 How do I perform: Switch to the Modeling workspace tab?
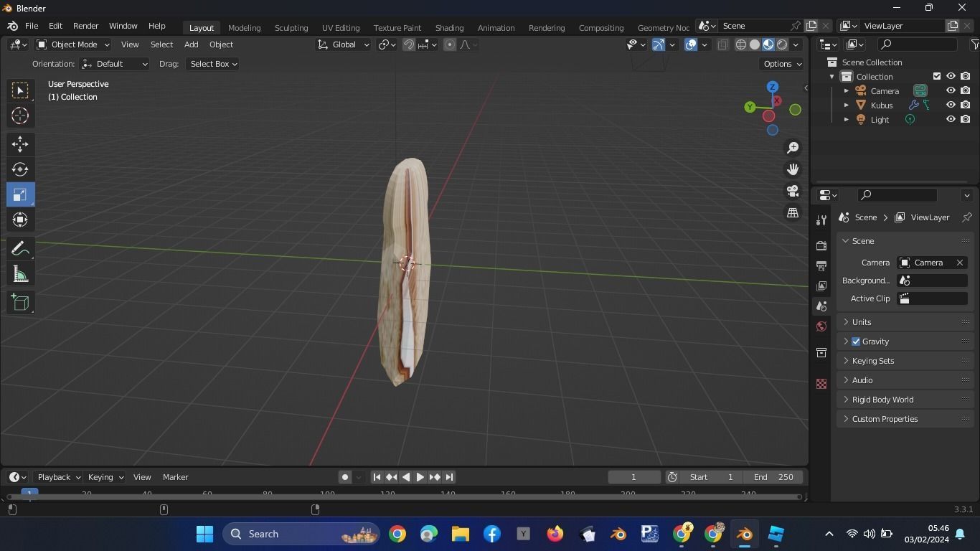pyautogui.click(x=244, y=27)
